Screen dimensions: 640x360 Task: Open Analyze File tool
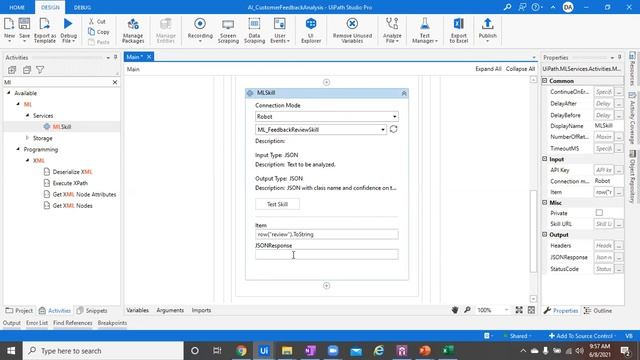pyautogui.click(x=392, y=30)
